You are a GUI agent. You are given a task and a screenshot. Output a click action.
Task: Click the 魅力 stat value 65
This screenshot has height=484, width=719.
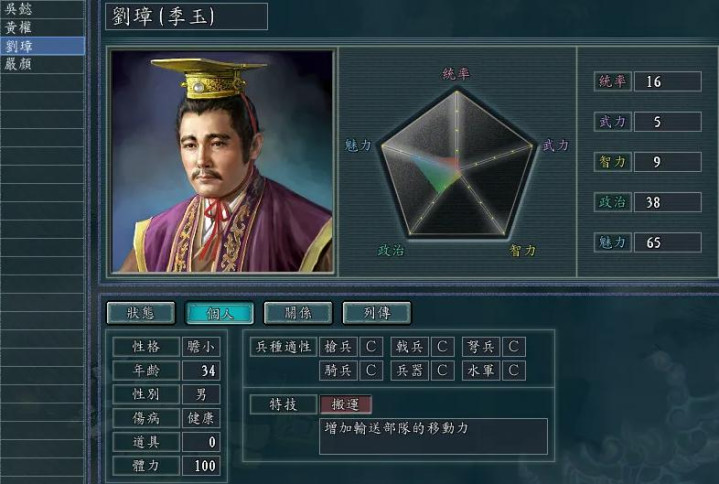point(667,242)
